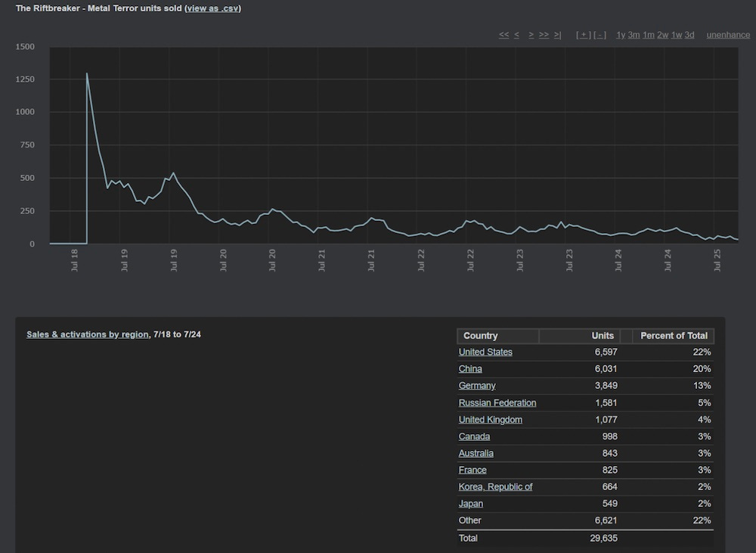Viewport: 756px width, 553px height.
Task: Open France country link
Action: 472,470
